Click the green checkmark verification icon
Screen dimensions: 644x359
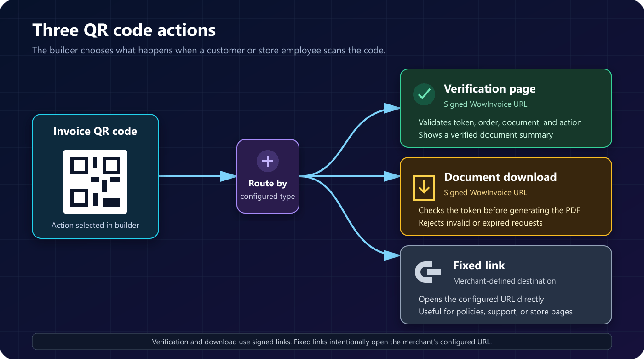424,94
